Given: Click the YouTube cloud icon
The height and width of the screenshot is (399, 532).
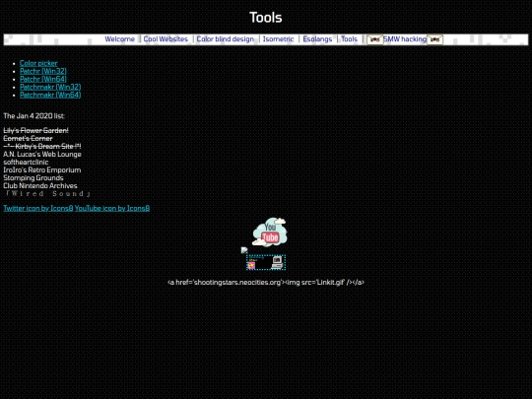Looking at the screenshot, I should [270, 233].
